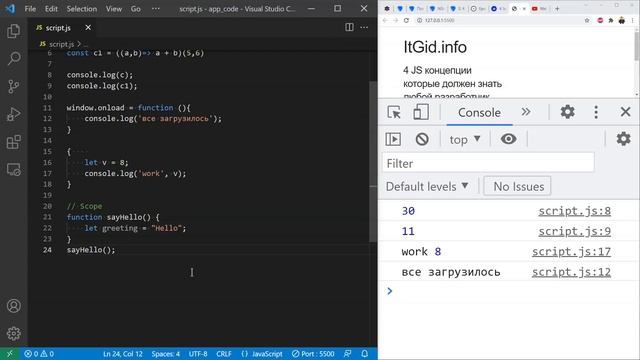Open the File menu
The height and width of the screenshot is (360, 640).
(x=30, y=9)
